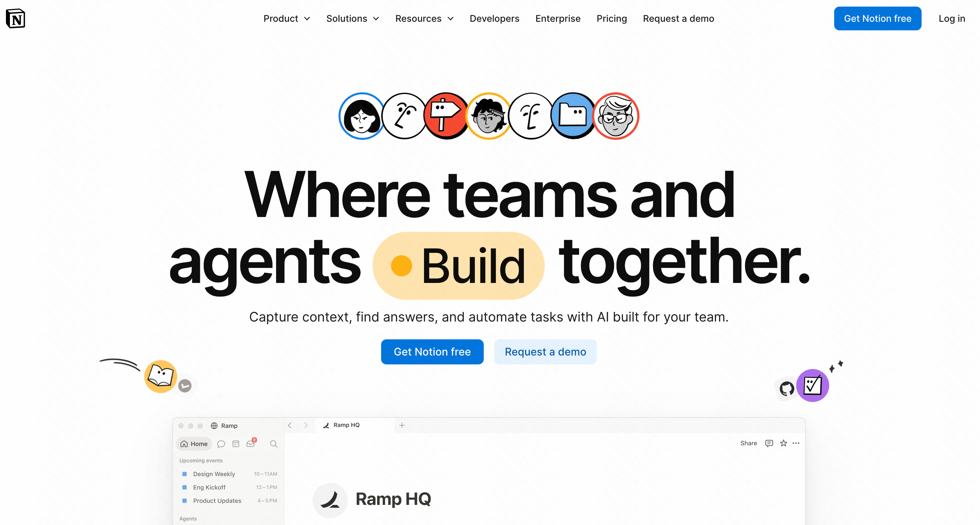
Task: Click the sidebar search icon
Action: (x=274, y=444)
